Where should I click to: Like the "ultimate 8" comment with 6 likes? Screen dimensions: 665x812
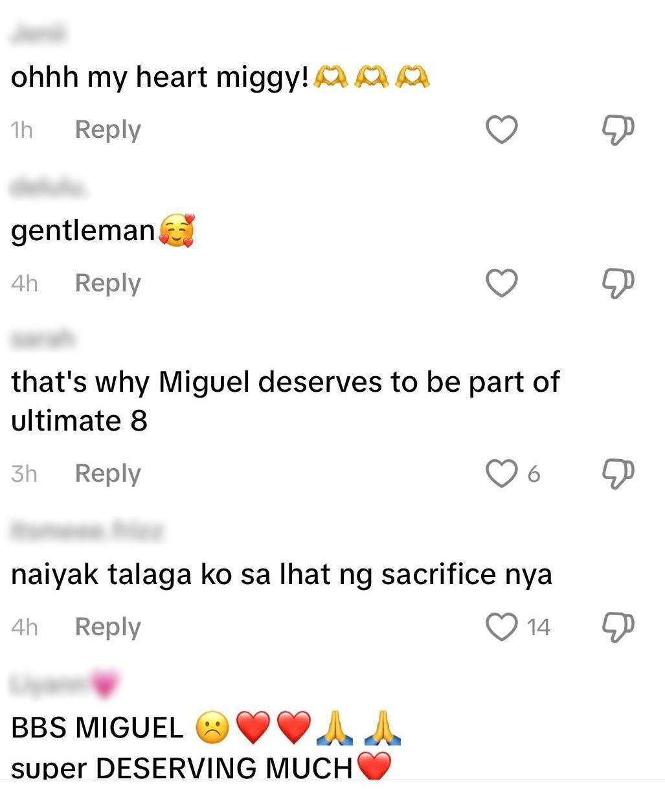[x=502, y=473]
